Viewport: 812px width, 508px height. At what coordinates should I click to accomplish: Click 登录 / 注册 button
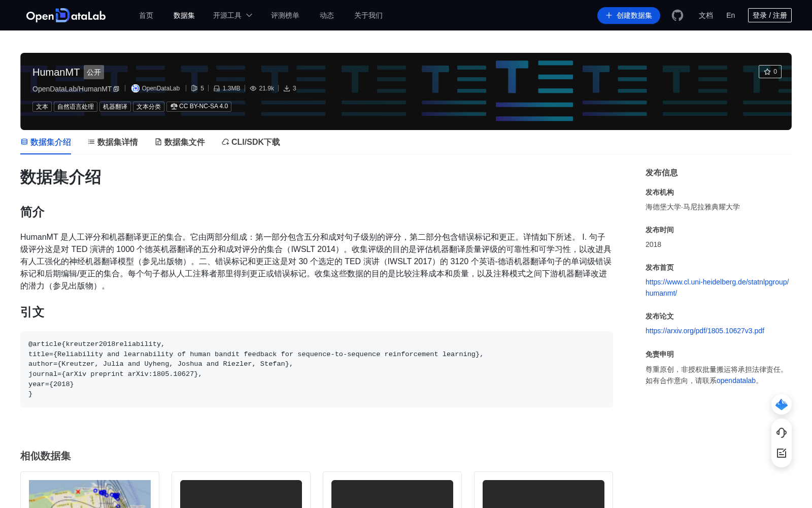coord(770,15)
